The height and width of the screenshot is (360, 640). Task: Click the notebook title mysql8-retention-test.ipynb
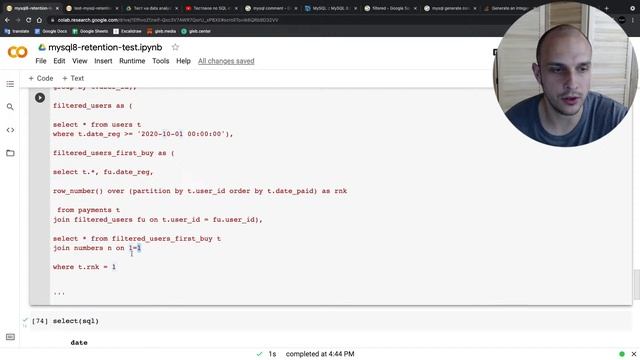pos(105,47)
